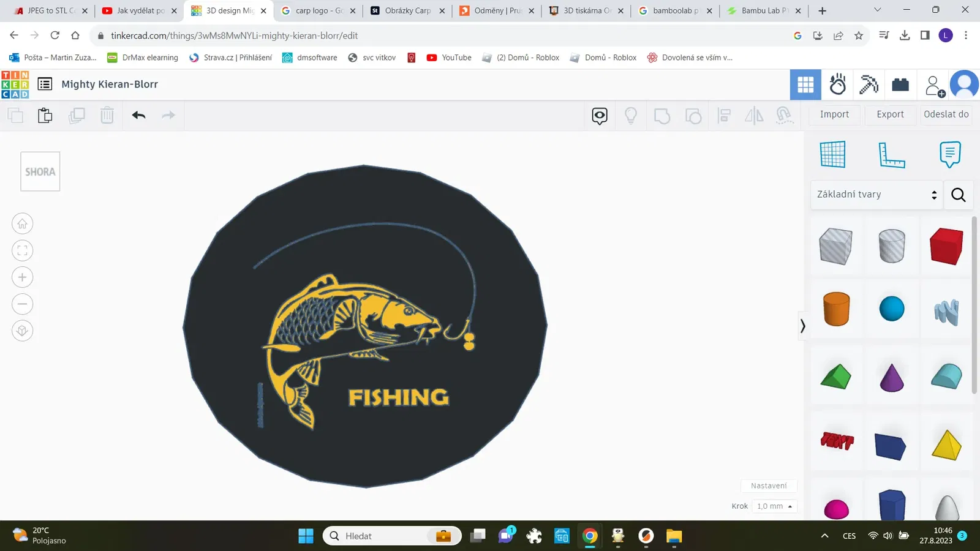
Task: Pick the yellow pyramid shape
Action: point(946,444)
